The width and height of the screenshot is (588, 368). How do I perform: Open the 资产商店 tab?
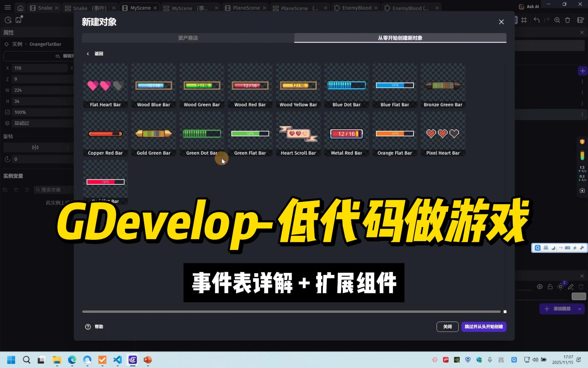click(188, 38)
